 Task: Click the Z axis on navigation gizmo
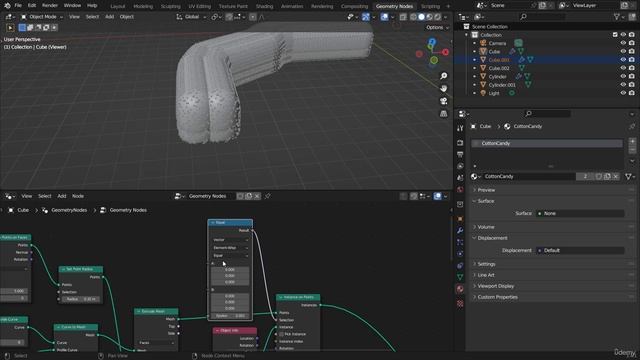432,42
